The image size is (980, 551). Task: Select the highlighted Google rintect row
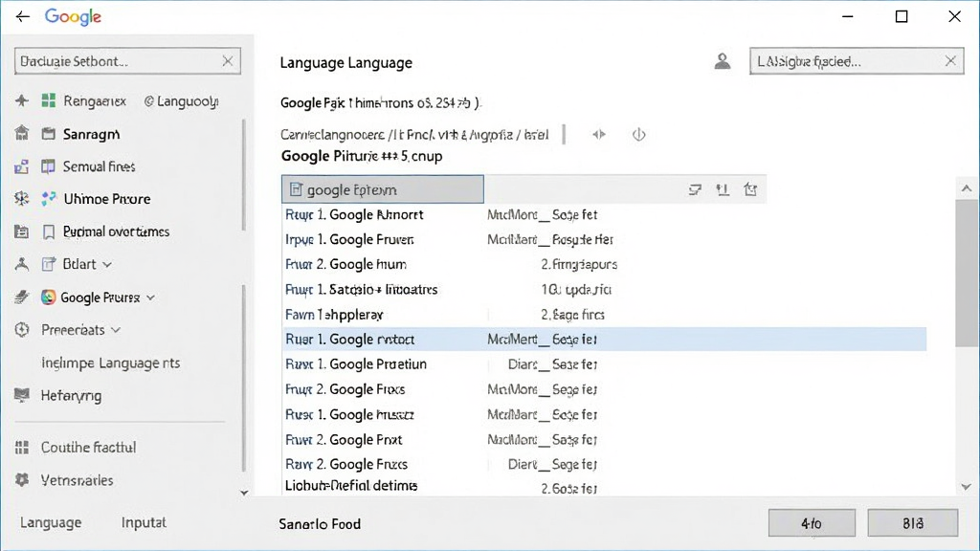pyautogui.click(x=605, y=340)
